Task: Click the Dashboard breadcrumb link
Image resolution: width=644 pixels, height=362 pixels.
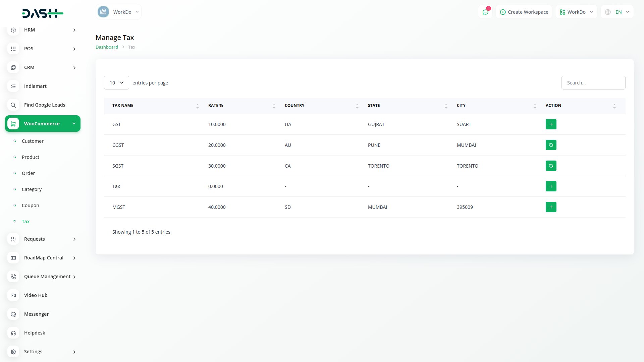Action: point(107,47)
